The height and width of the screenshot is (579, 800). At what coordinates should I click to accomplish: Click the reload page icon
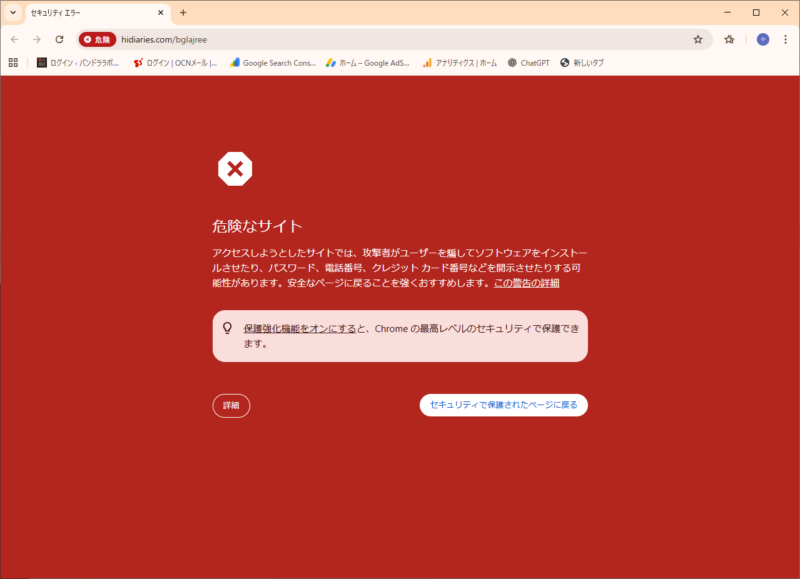tap(59, 39)
